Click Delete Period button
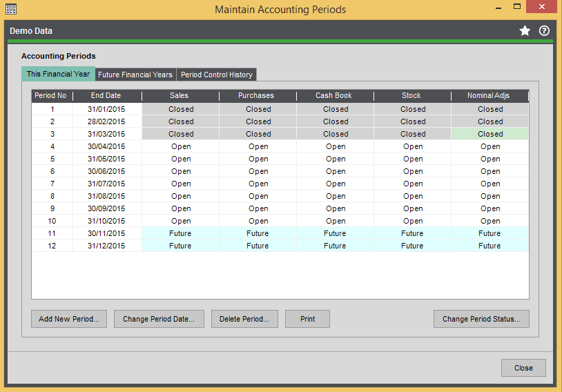This screenshot has height=392, width=562. click(244, 319)
